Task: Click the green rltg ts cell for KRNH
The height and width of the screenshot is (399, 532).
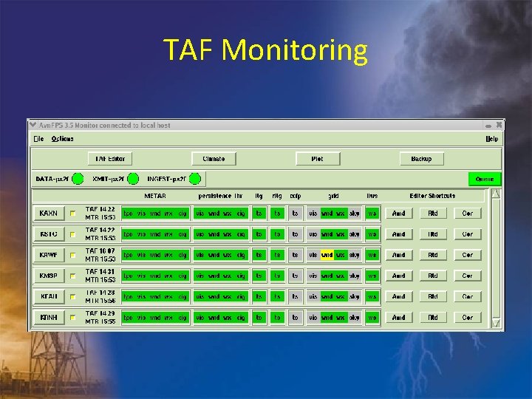Action: coord(277,318)
